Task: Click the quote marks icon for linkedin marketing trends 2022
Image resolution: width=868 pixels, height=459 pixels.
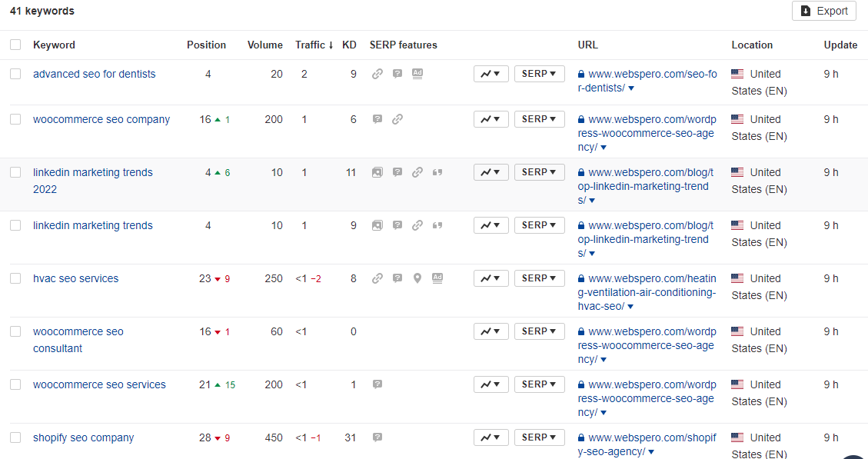Action: (437, 172)
